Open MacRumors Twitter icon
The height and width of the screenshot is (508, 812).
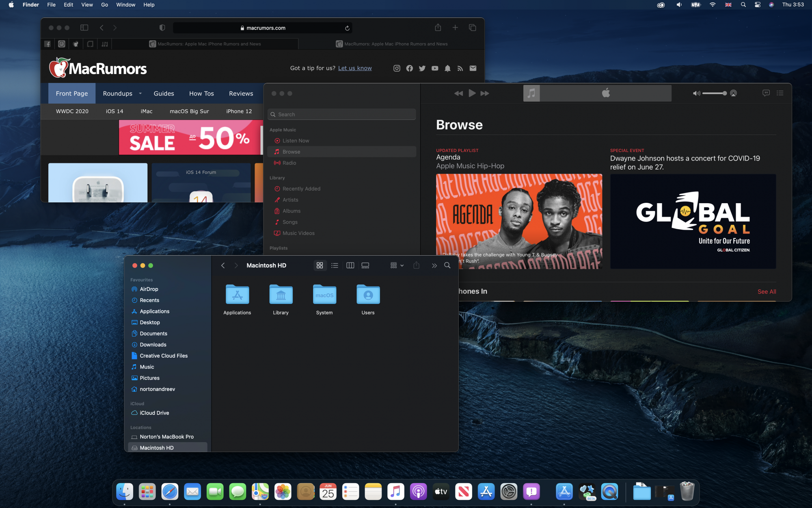coord(422,68)
